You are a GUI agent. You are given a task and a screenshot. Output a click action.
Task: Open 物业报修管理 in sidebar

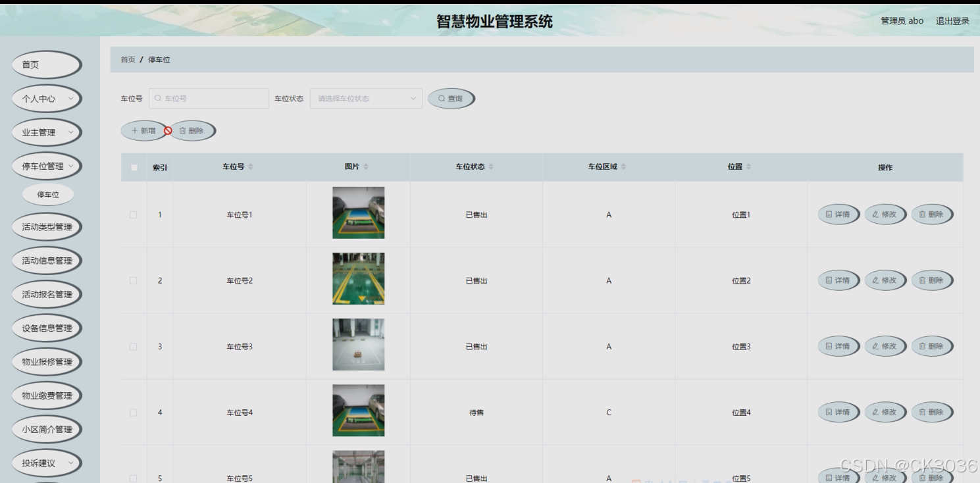(x=47, y=361)
